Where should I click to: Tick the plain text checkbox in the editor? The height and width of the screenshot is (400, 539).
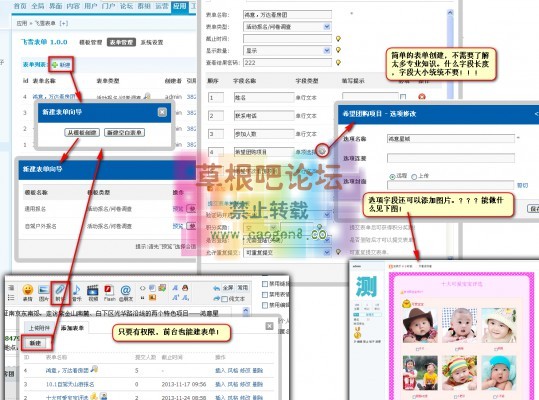pos(224,299)
